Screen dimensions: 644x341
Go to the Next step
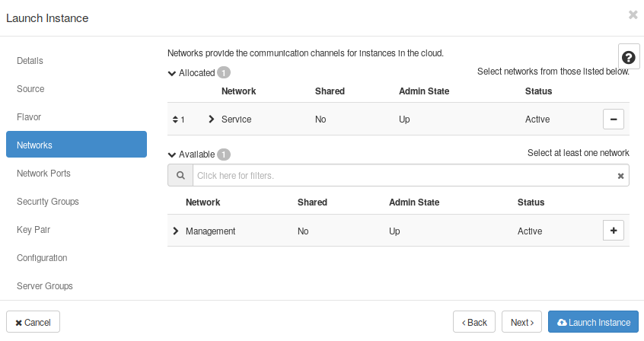coord(521,322)
